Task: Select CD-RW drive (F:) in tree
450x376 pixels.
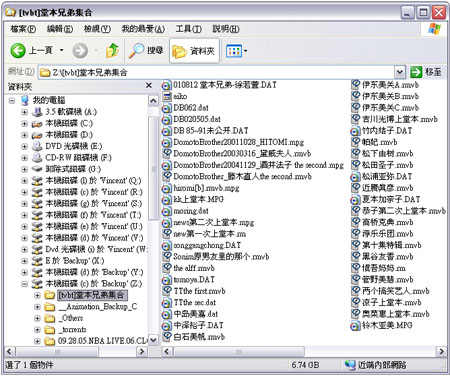Action: [78, 158]
